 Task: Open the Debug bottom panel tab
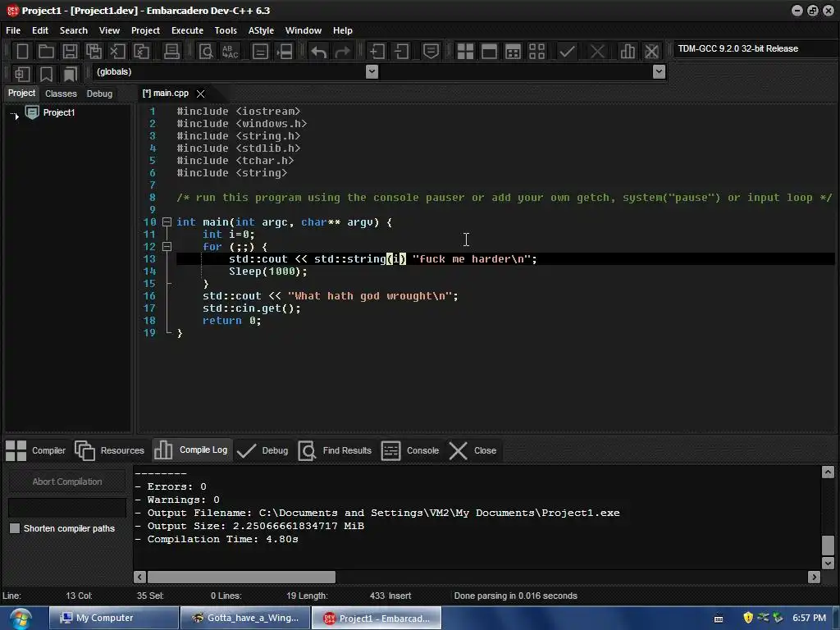(x=262, y=450)
